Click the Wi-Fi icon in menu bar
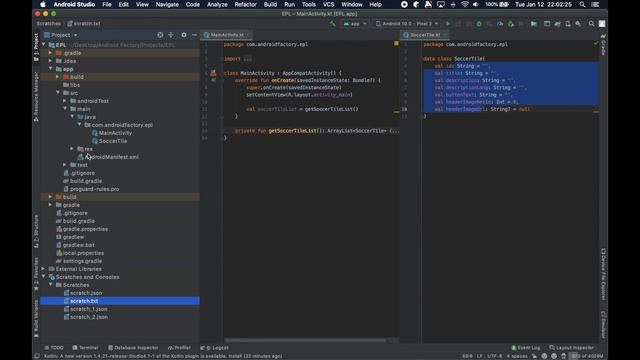This screenshot has width=640, height=360. click(x=464, y=4)
